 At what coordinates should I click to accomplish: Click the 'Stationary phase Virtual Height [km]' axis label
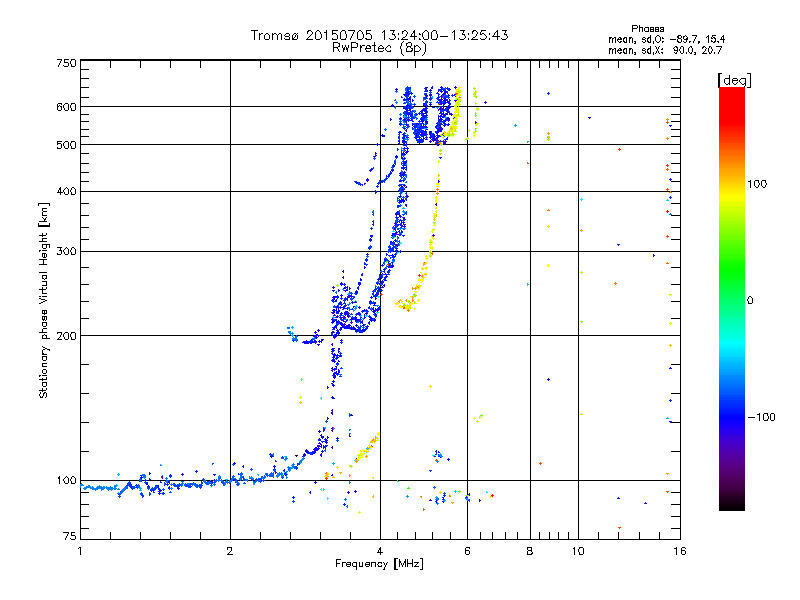[44, 300]
